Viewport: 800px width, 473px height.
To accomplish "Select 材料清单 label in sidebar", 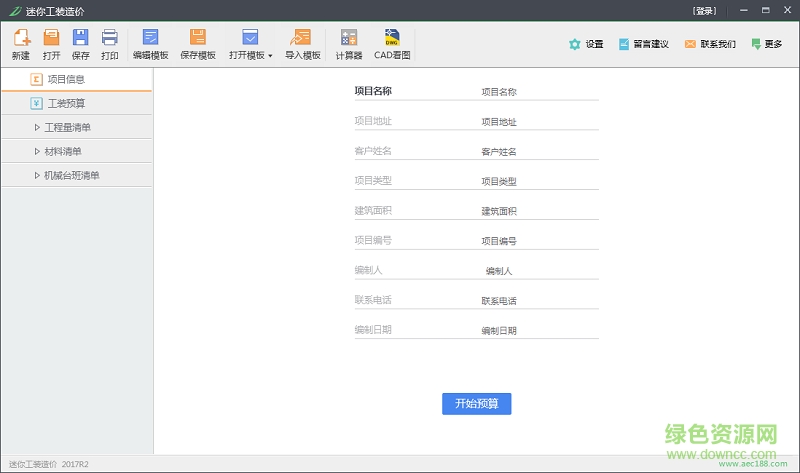I will pyautogui.click(x=63, y=152).
